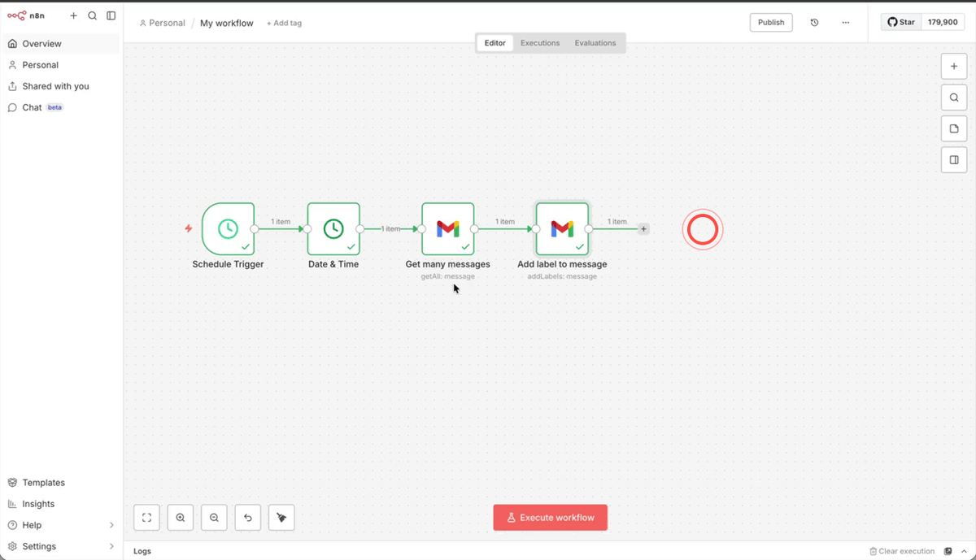
Task: Switch to the Evaluations tab
Action: point(595,43)
